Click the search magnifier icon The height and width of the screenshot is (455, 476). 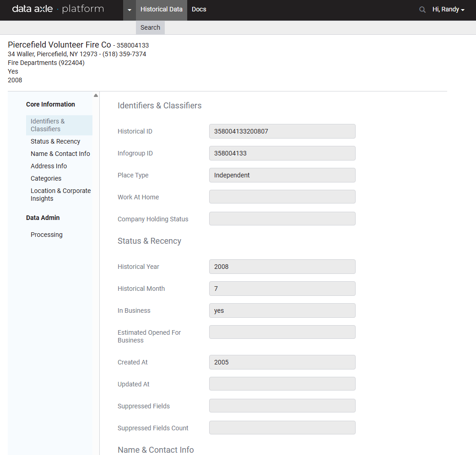422,10
